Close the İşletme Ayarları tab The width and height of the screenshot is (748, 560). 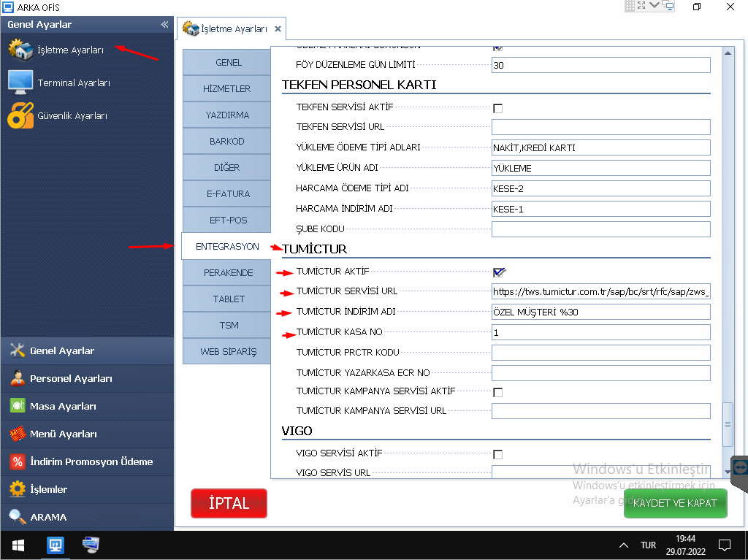(278, 29)
